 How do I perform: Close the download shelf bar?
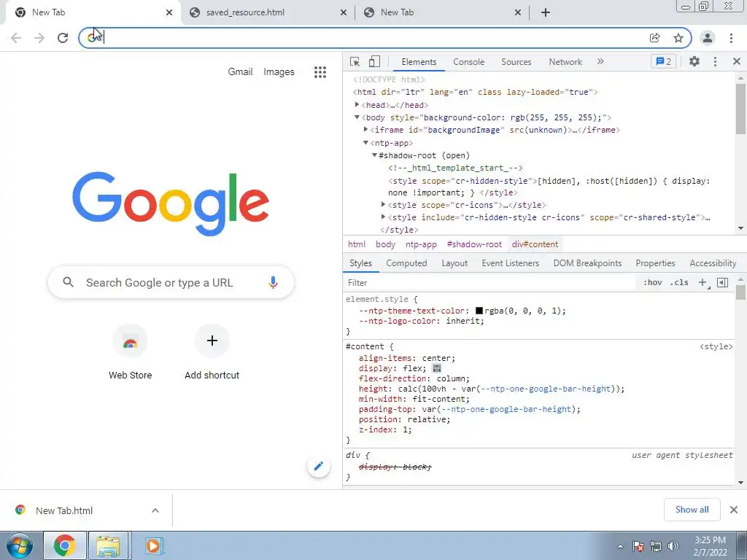(x=734, y=510)
